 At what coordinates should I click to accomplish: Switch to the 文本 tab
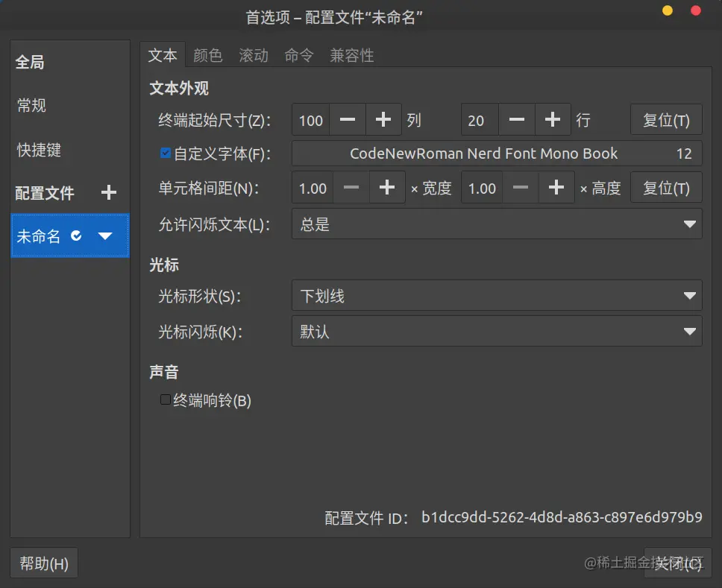(163, 55)
